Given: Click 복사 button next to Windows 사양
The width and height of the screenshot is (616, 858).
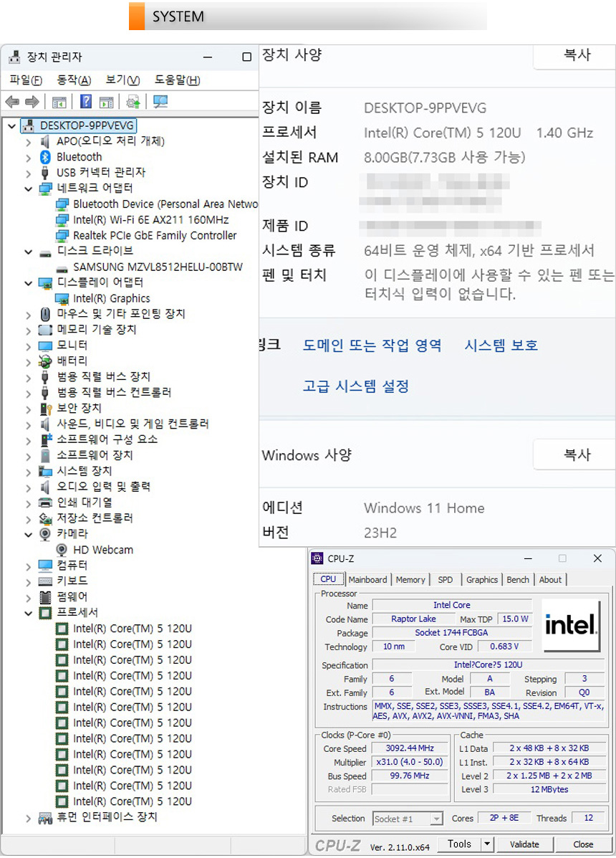Looking at the screenshot, I should (x=577, y=454).
